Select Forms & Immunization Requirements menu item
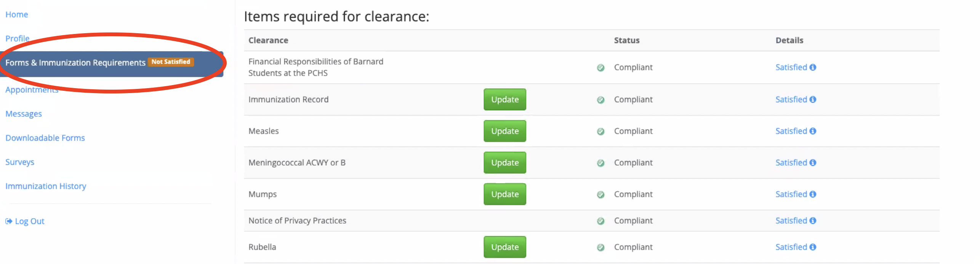 coord(75,63)
